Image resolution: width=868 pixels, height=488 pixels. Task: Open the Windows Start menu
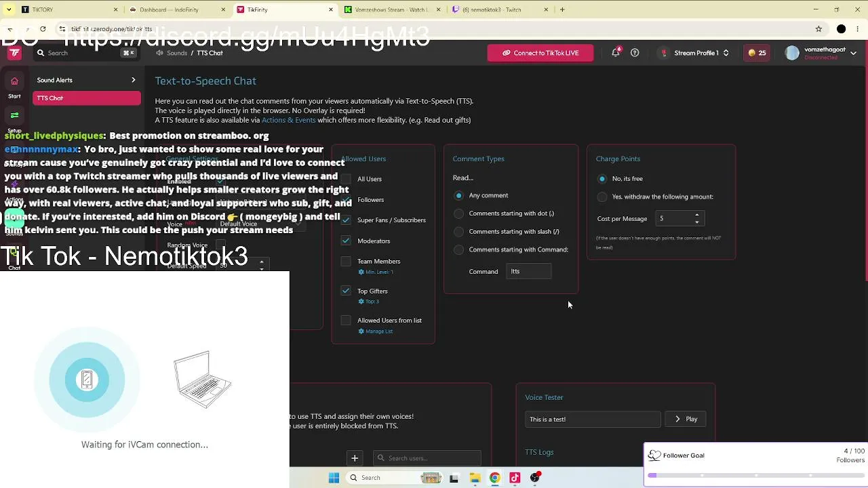(334, 478)
